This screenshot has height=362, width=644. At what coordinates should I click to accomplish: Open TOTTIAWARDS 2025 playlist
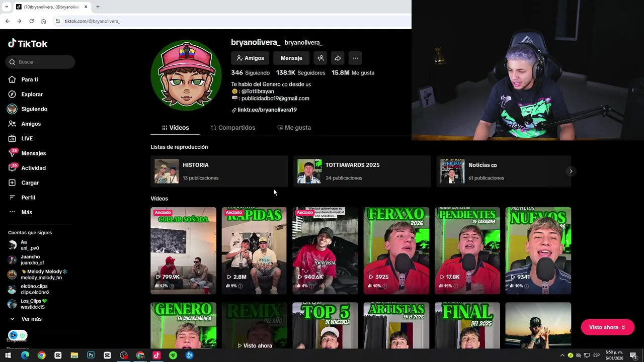tap(362, 171)
